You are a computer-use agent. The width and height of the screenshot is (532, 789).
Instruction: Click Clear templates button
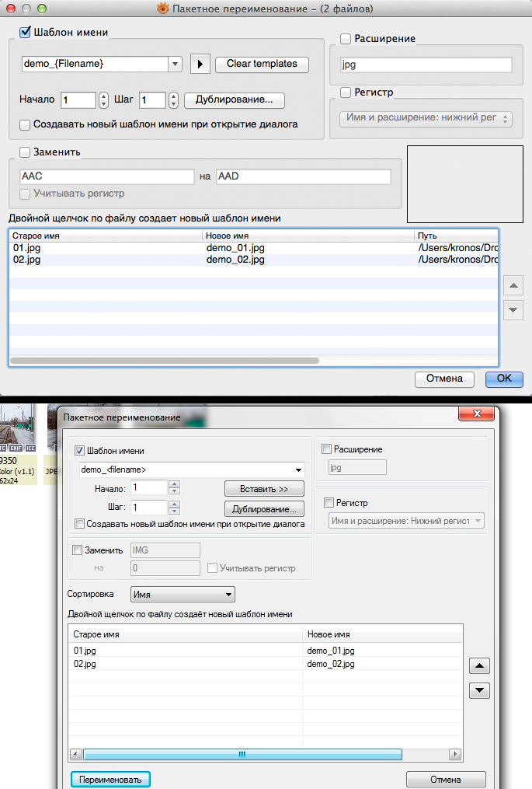pyautogui.click(x=262, y=64)
